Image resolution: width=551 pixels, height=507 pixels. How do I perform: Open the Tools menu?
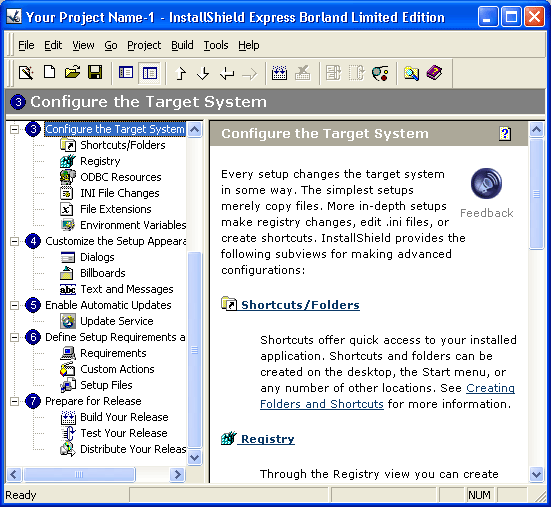tap(216, 45)
